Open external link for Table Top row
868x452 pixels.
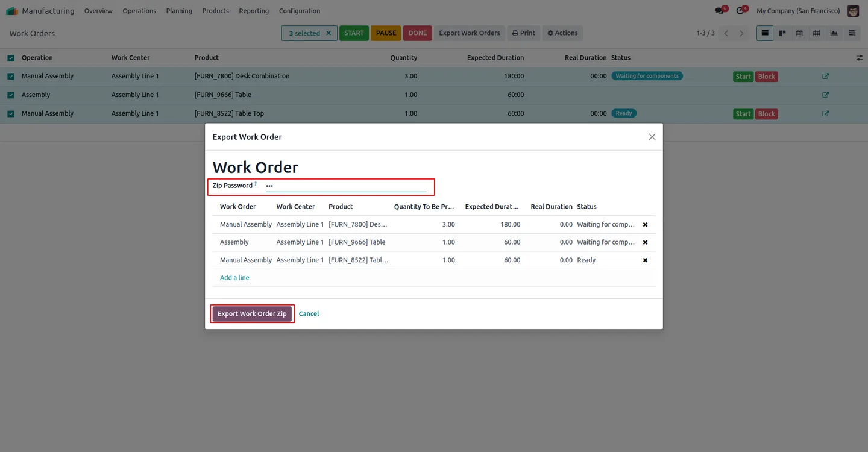tap(826, 114)
